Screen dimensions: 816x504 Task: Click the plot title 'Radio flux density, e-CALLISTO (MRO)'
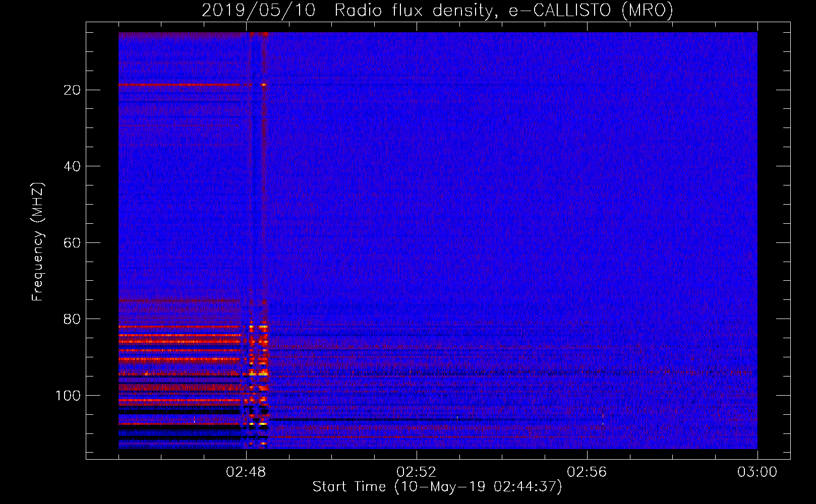pyautogui.click(x=504, y=10)
